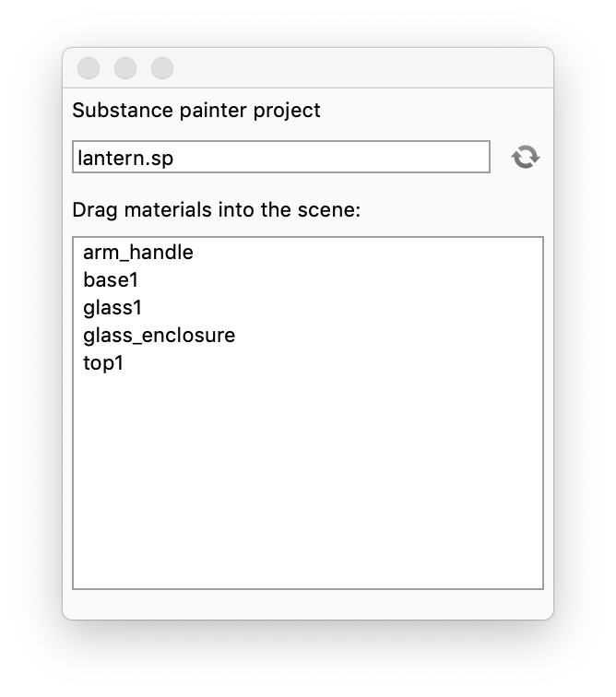Screen dimensions: 616x697
Task: Select the arm_handle material
Action: tap(138, 252)
